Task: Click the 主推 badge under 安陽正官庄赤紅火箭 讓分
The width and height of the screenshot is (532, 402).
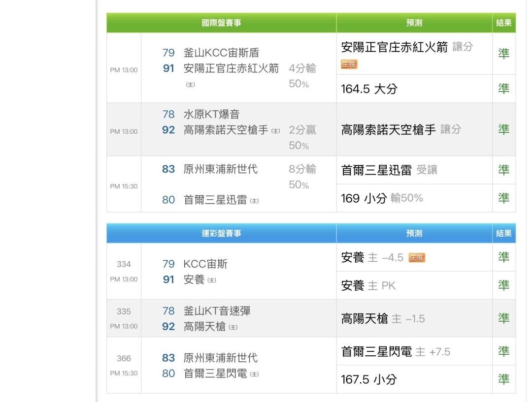Action: tap(349, 64)
